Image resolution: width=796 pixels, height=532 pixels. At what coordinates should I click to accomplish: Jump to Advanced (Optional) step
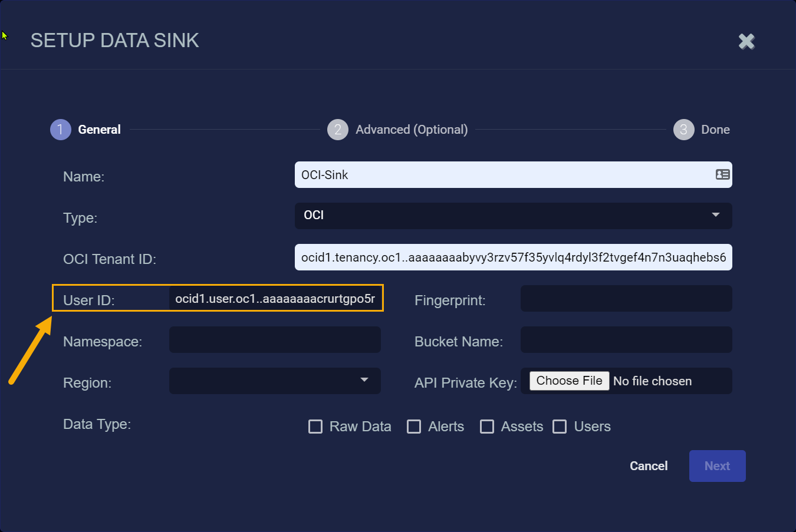coord(397,130)
